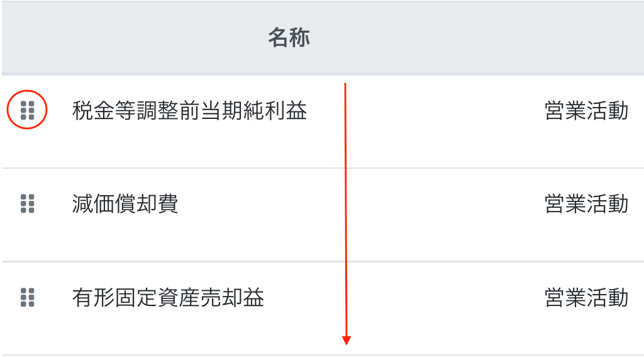Click the drag handle beside 有形固定資産売却益
Image resolution: width=644 pixels, height=357 pixels.
tap(27, 297)
